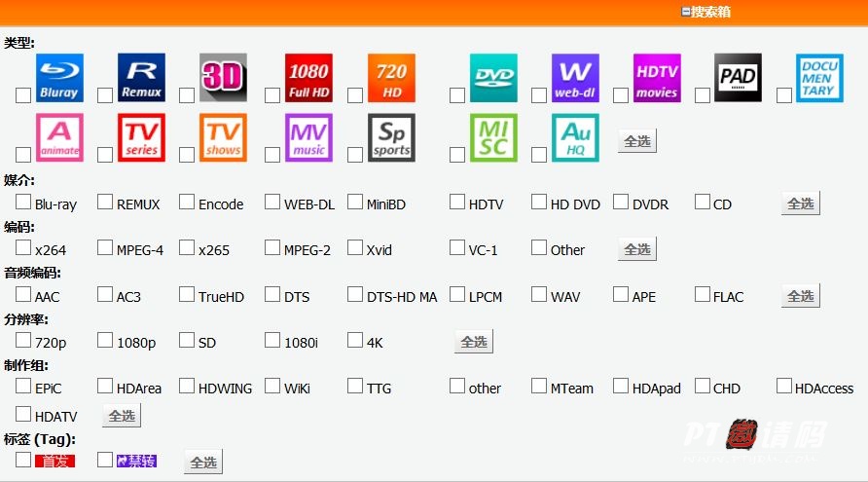This screenshot has width=868, height=482.
Task: Choose the MV music category icon
Action: (x=308, y=137)
